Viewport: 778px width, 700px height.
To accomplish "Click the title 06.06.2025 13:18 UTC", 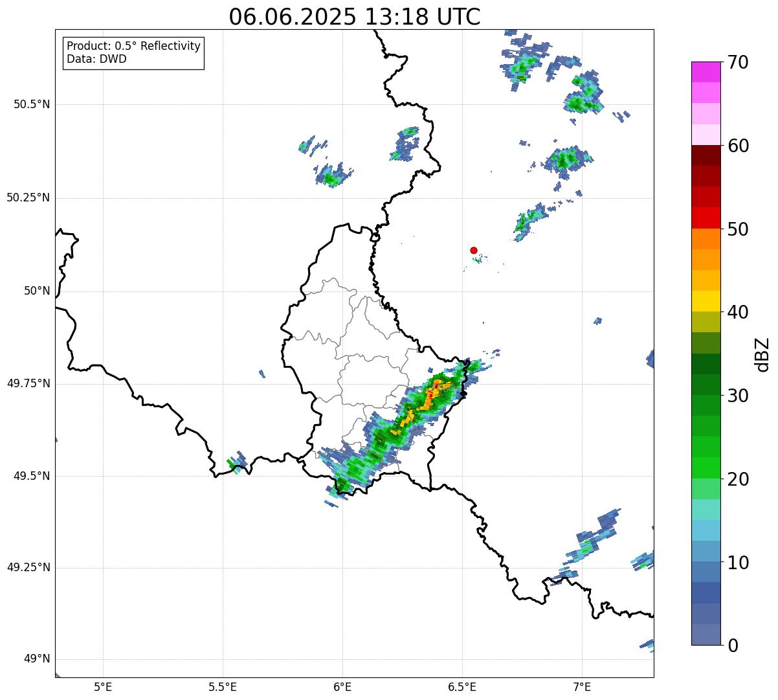I will click(x=355, y=17).
